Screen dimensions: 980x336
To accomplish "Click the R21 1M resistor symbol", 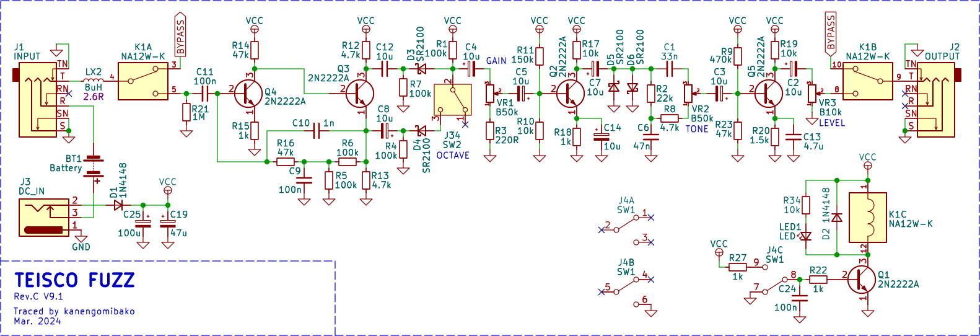I will tap(186, 112).
